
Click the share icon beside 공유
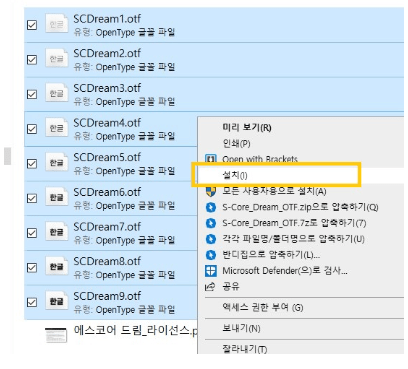coord(210,286)
